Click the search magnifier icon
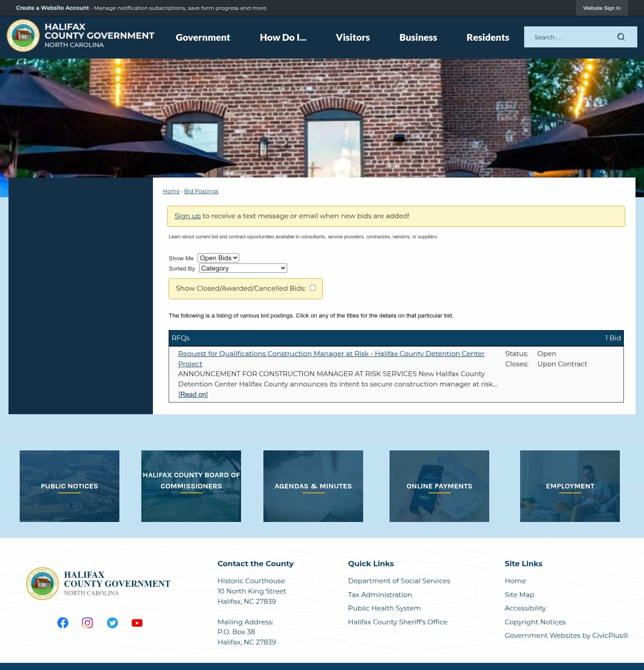 coord(621,37)
